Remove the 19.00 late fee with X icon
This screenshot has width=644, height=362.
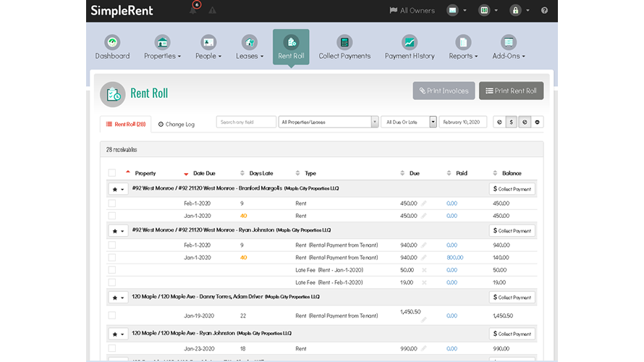(424, 282)
